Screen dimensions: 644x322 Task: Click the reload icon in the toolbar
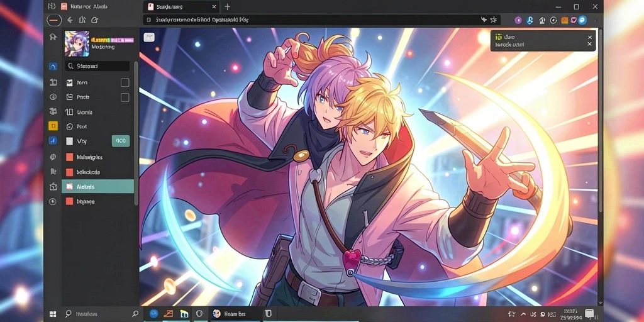[94, 19]
